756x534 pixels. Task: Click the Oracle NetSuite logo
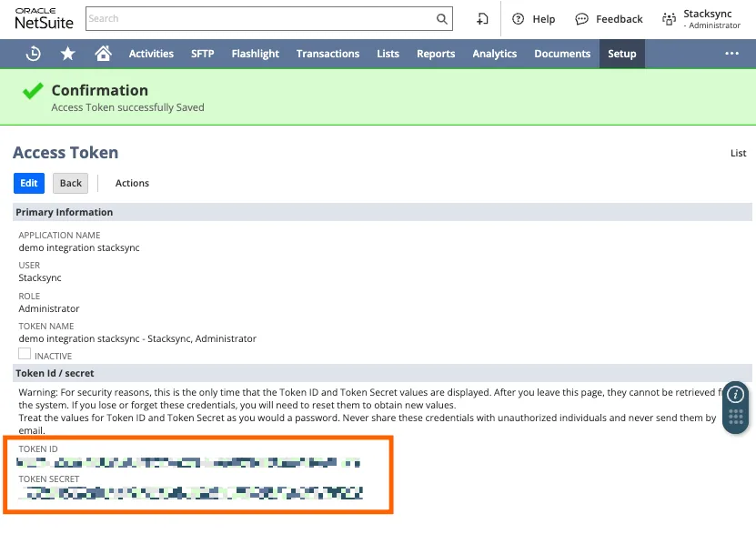44,19
